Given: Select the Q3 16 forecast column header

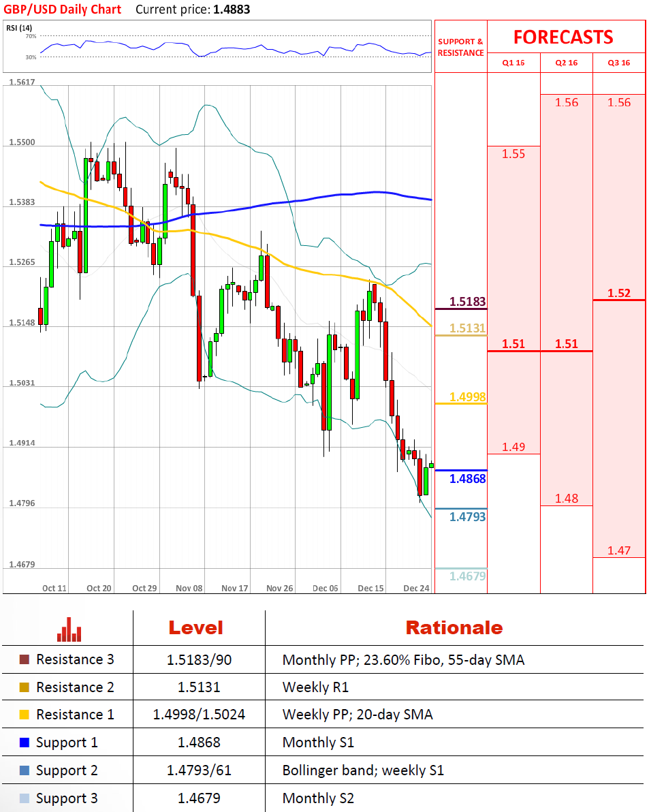Looking at the screenshot, I should point(619,63).
